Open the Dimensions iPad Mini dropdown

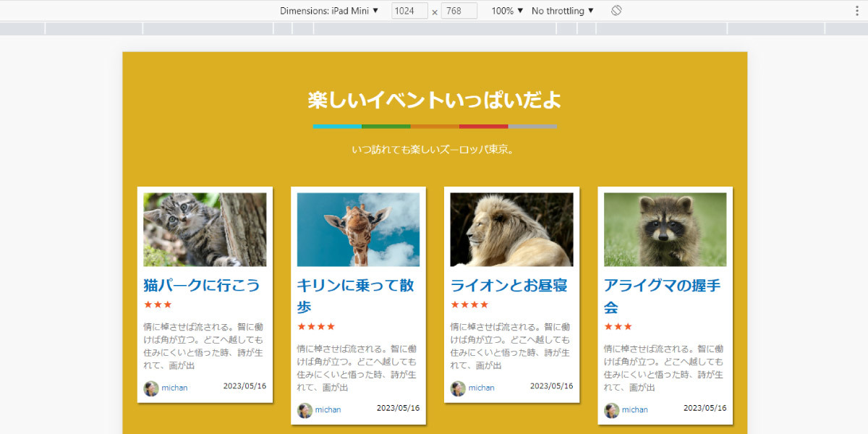tap(329, 11)
